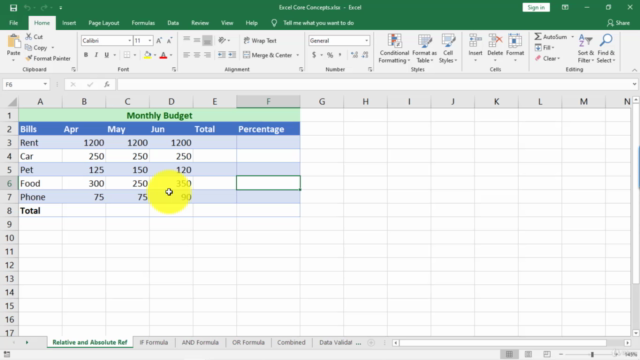Set Center horizontal alignment
The width and height of the screenshot is (640, 360).
(x=197, y=55)
